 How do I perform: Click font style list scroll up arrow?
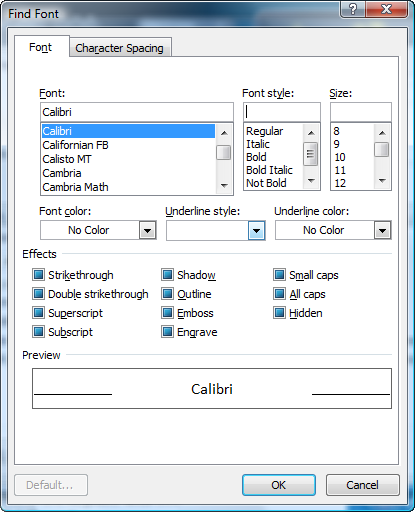pos(311,133)
